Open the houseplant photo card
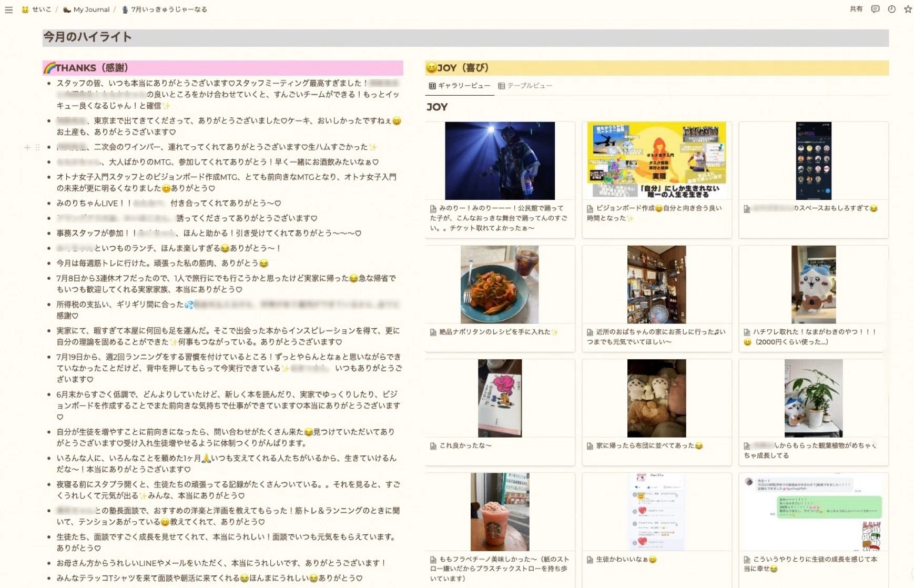The width and height of the screenshot is (914, 588). [814, 398]
